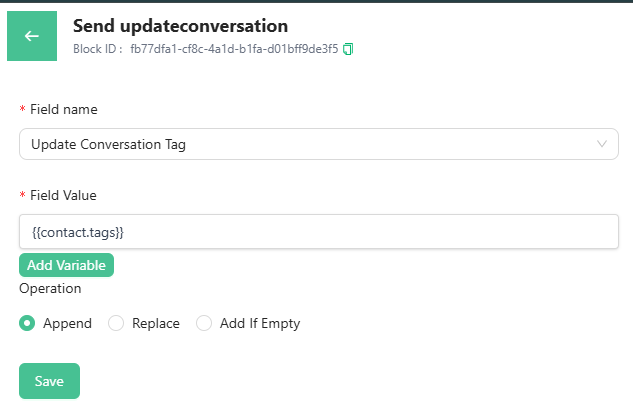Expand the chevron arrow in Field name box
The image size is (633, 417).
tap(602, 144)
